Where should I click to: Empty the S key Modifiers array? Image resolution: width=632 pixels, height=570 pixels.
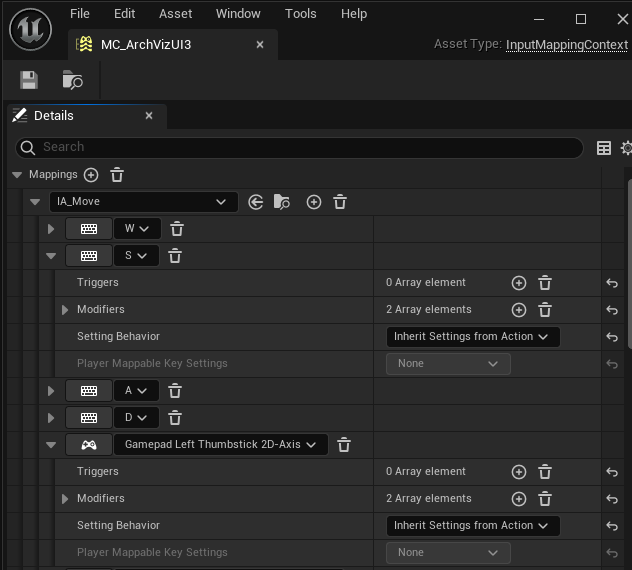pyautogui.click(x=545, y=310)
